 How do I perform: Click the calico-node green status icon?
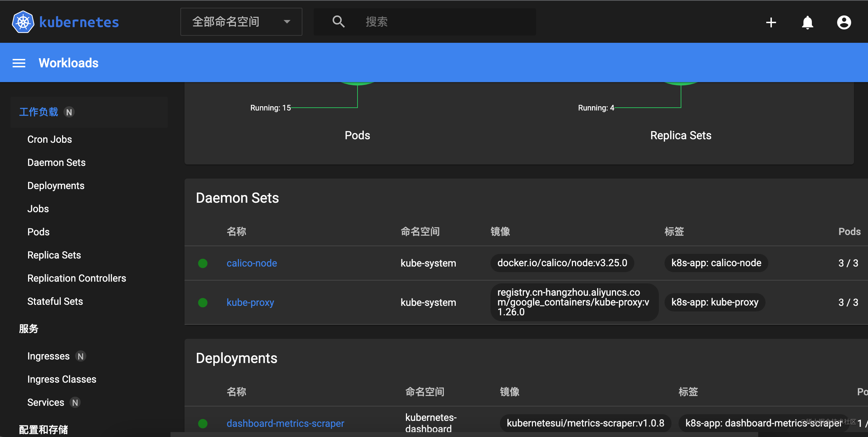(203, 263)
